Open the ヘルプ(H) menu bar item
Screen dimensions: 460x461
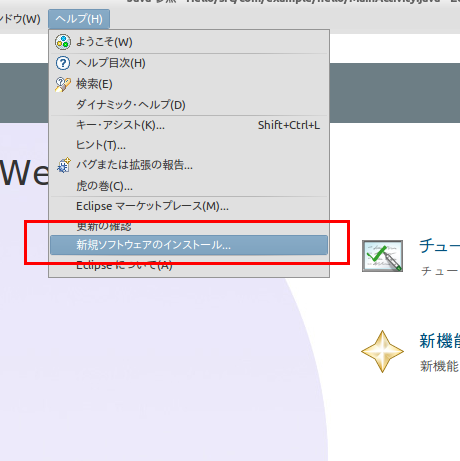coord(79,19)
